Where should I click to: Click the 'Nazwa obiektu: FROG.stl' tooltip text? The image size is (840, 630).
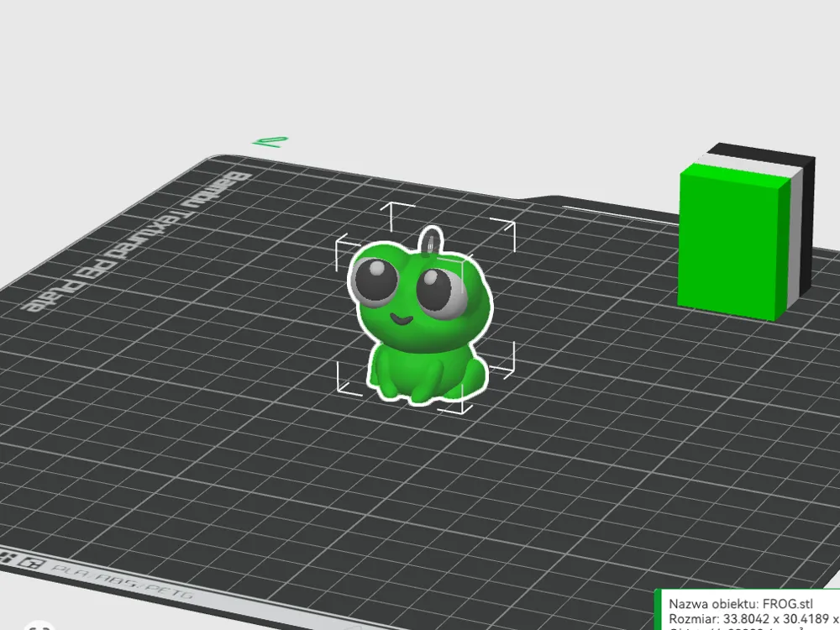[x=740, y=604]
